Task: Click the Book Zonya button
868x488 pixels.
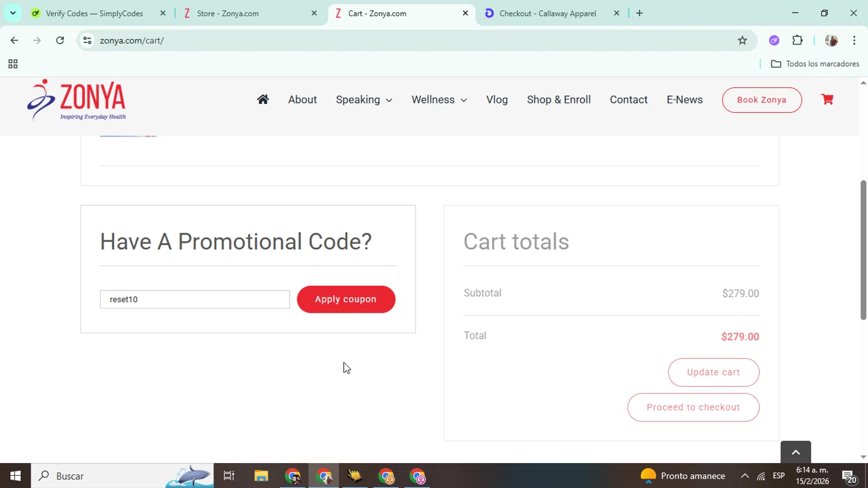Action: pyautogui.click(x=762, y=100)
